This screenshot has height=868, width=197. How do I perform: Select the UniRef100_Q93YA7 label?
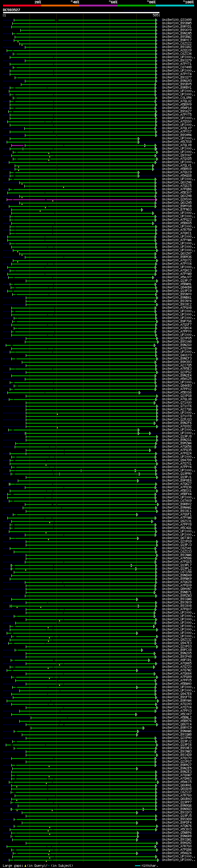pos(177,155)
